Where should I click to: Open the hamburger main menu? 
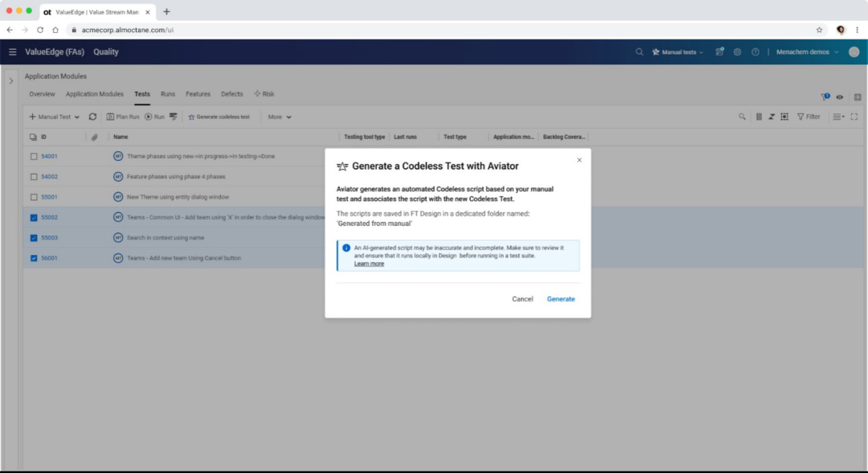click(x=13, y=52)
